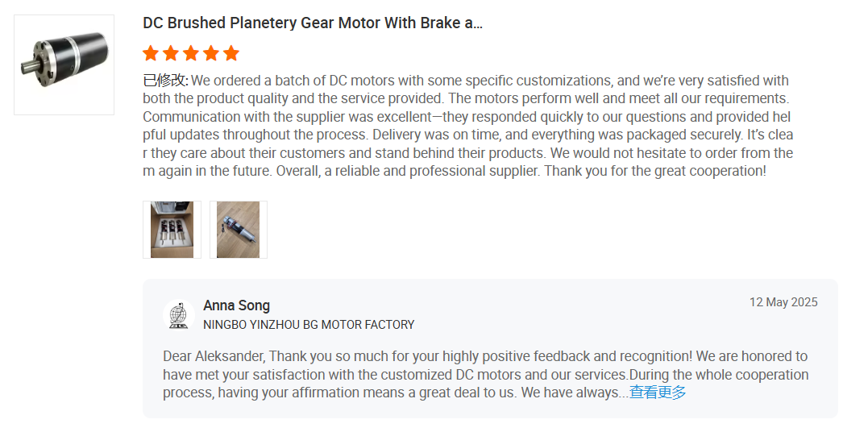The width and height of the screenshot is (868, 432).
Task: Click the 'Dear Aleksander' greeting in reply
Action: tap(214, 356)
